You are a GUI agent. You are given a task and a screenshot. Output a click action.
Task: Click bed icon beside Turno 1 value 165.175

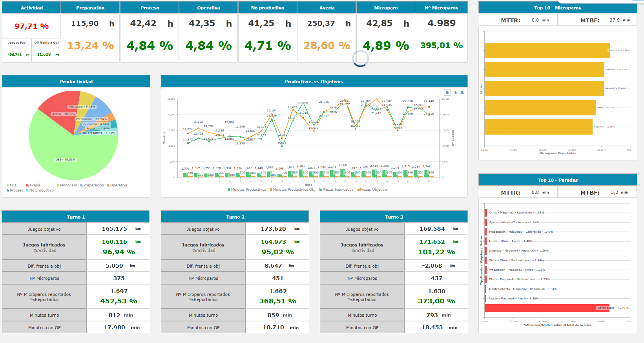tap(138, 229)
